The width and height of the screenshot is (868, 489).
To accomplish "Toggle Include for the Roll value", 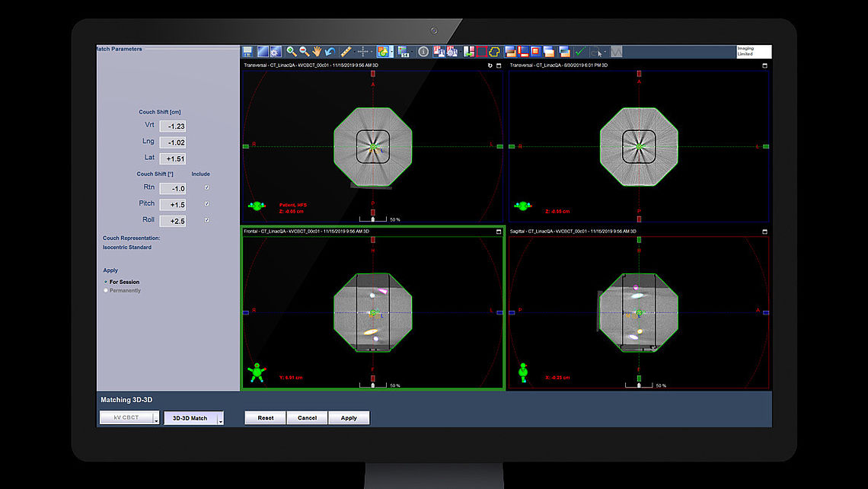I will click(x=206, y=219).
